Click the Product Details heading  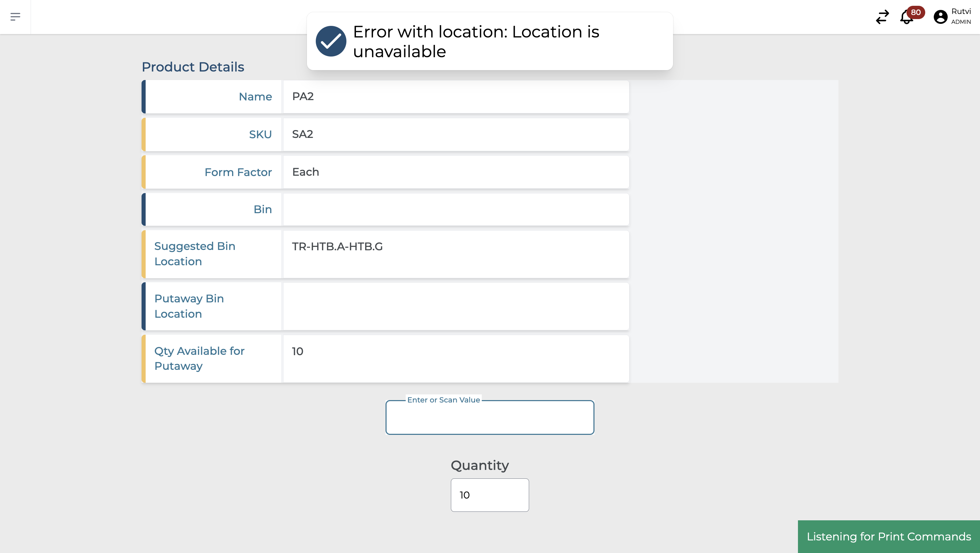(193, 67)
